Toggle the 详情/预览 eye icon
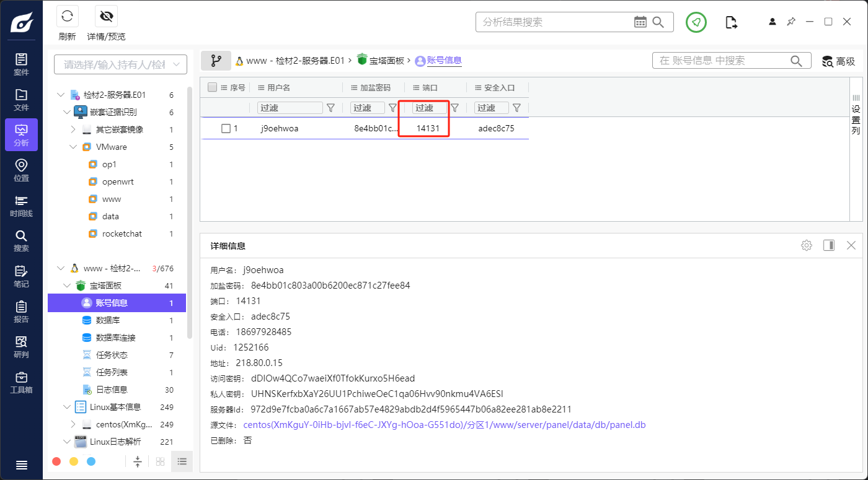868x480 pixels. point(106,17)
